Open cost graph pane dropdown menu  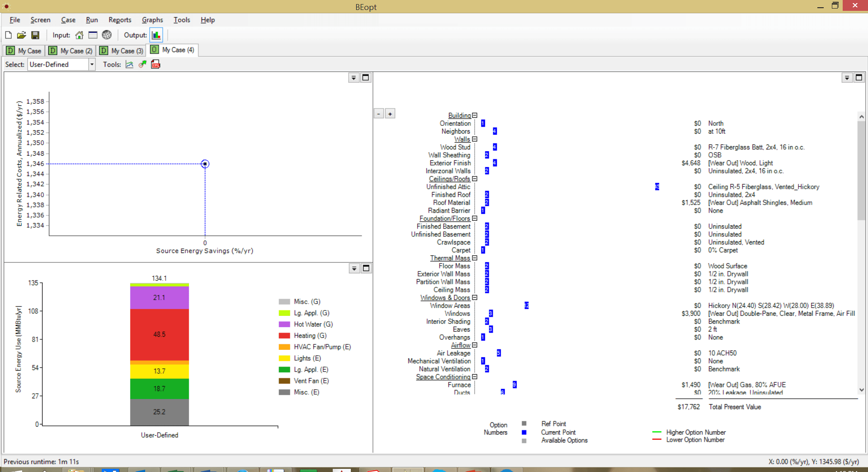(x=354, y=78)
